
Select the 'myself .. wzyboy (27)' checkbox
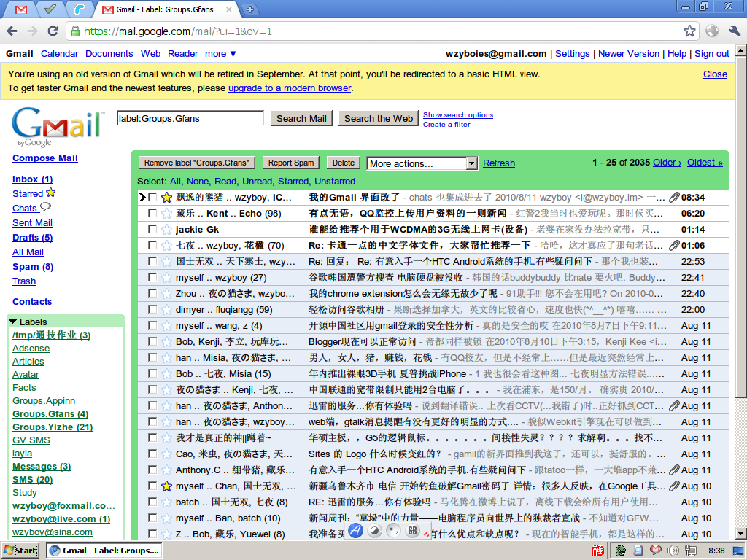[152, 277]
